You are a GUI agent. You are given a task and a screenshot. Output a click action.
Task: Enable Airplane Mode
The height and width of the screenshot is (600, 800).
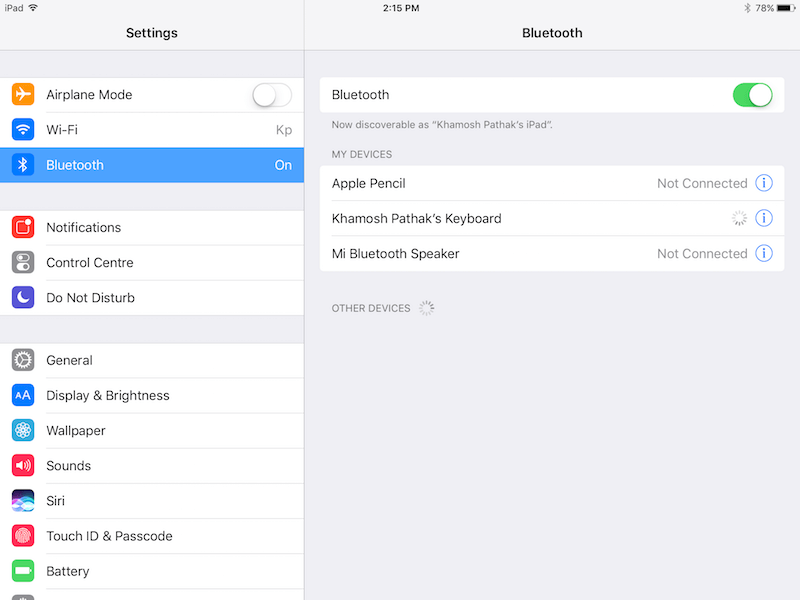coord(271,94)
